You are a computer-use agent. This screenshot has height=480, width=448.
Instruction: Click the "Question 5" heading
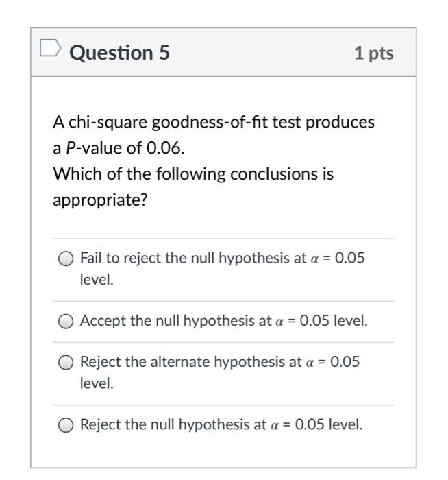pyautogui.click(x=119, y=52)
